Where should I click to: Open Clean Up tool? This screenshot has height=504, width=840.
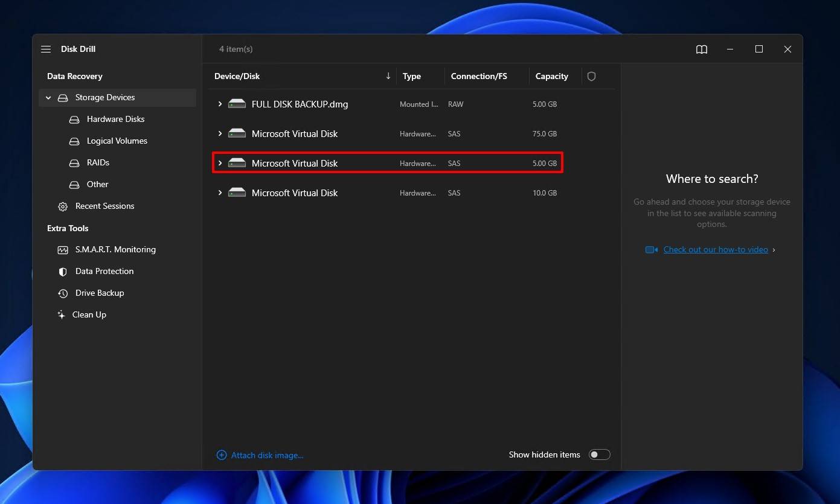[x=89, y=315]
